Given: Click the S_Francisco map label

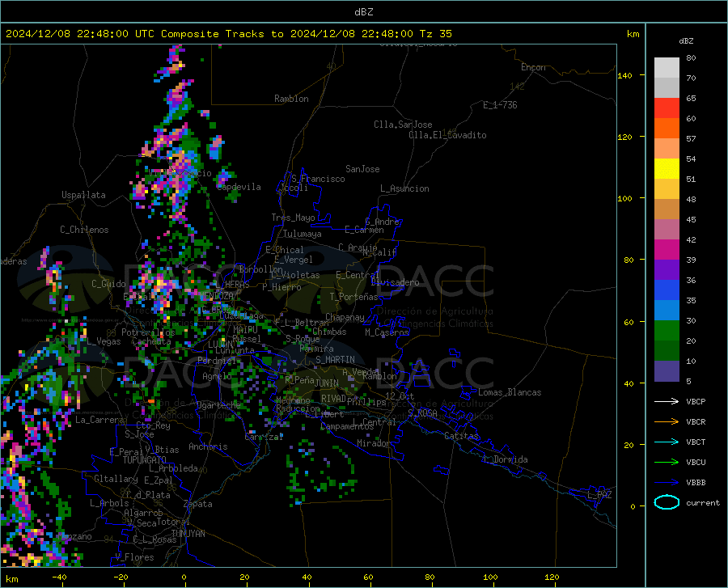Looking at the screenshot, I should (318, 179).
